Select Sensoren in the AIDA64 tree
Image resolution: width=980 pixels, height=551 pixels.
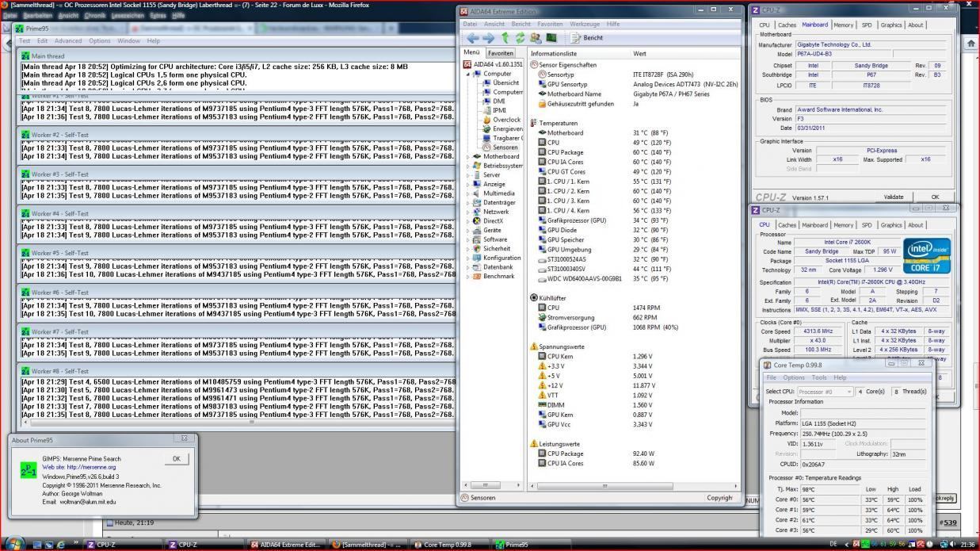(505, 147)
